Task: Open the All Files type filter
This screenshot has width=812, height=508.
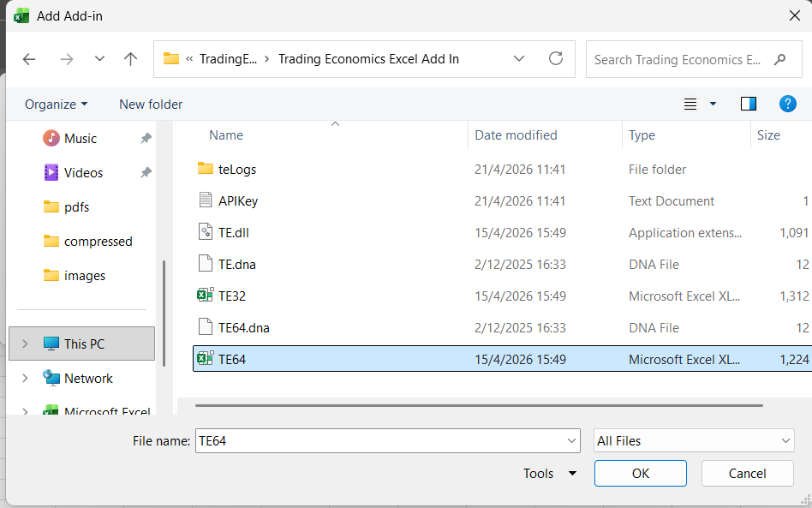Action: [694, 440]
